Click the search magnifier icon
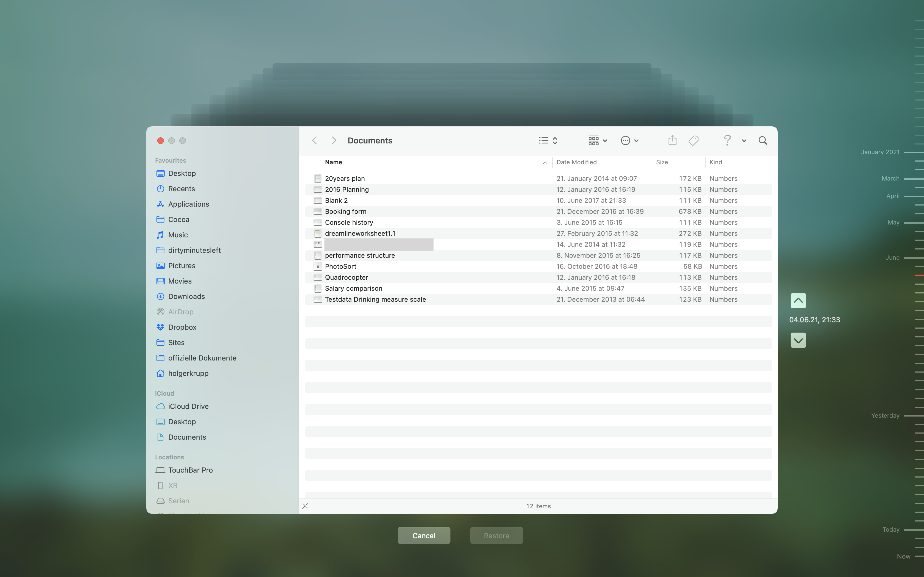This screenshot has height=577, width=924. click(763, 140)
